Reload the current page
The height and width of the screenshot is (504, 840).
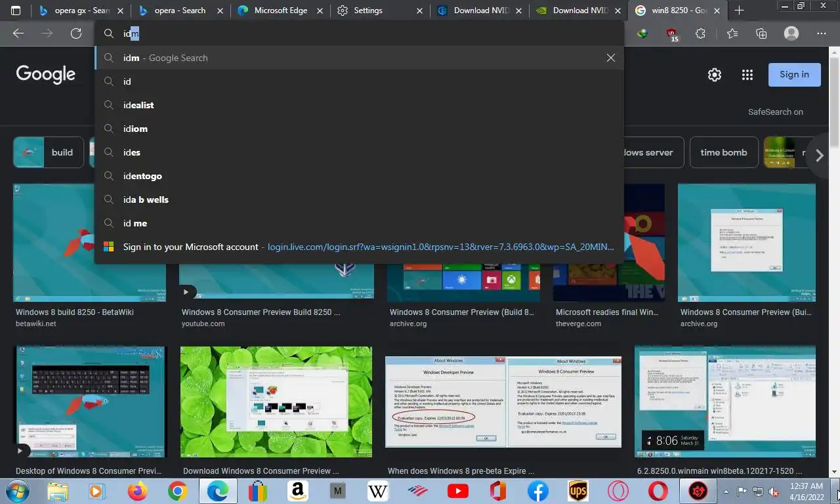[76, 33]
